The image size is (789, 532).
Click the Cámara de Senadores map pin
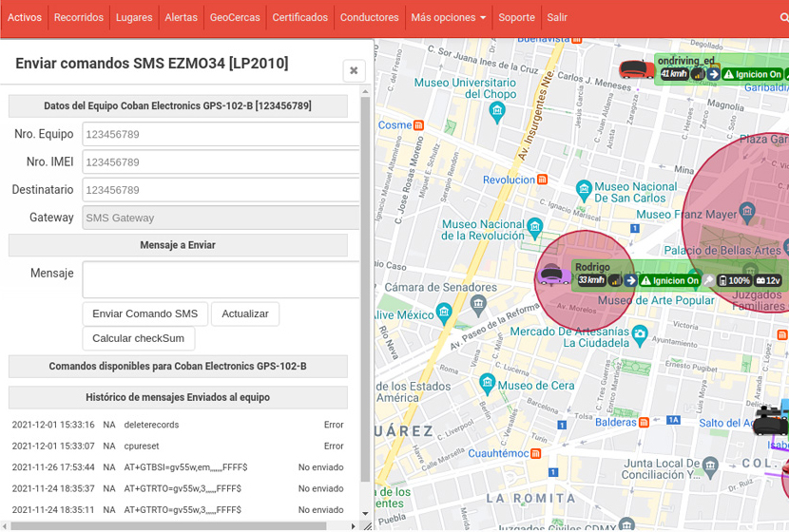point(478,304)
